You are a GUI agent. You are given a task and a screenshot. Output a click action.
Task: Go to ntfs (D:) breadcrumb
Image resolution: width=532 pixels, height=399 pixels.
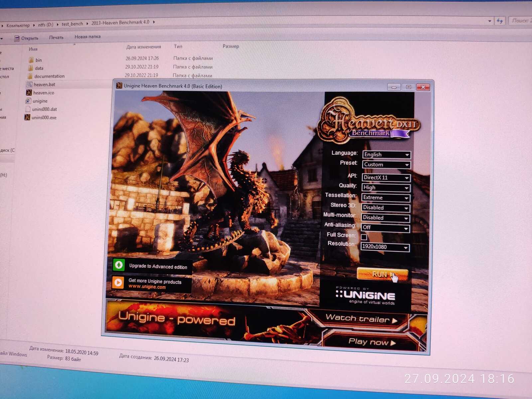pos(46,25)
